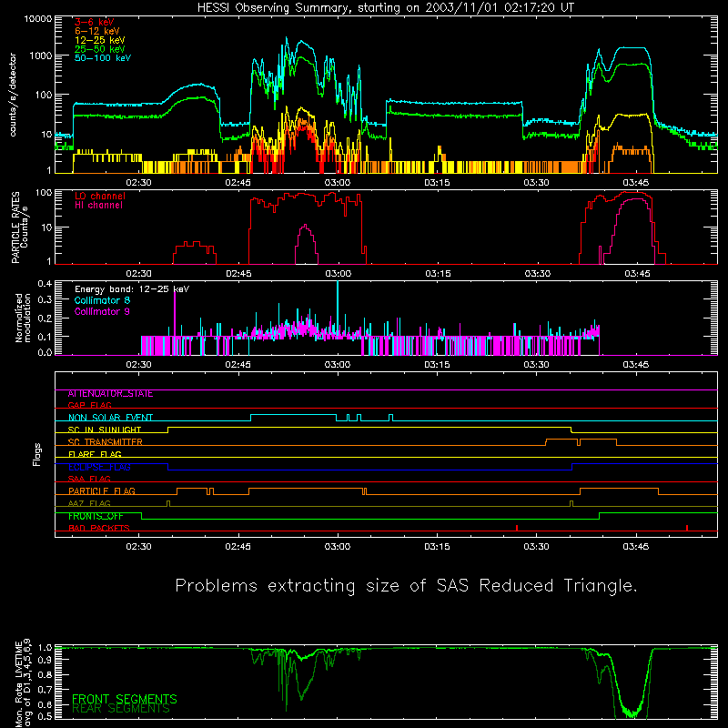Click the 03:45 tick of count-rate plot
Image resolution: width=728 pixels, height=728 pixels.
[635, 183]
